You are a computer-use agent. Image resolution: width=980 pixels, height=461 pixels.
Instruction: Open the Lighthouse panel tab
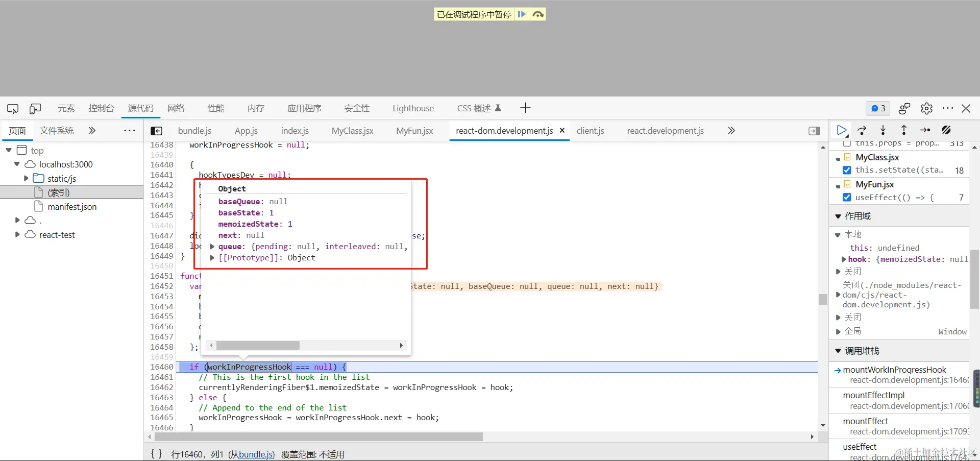point(413,108)
